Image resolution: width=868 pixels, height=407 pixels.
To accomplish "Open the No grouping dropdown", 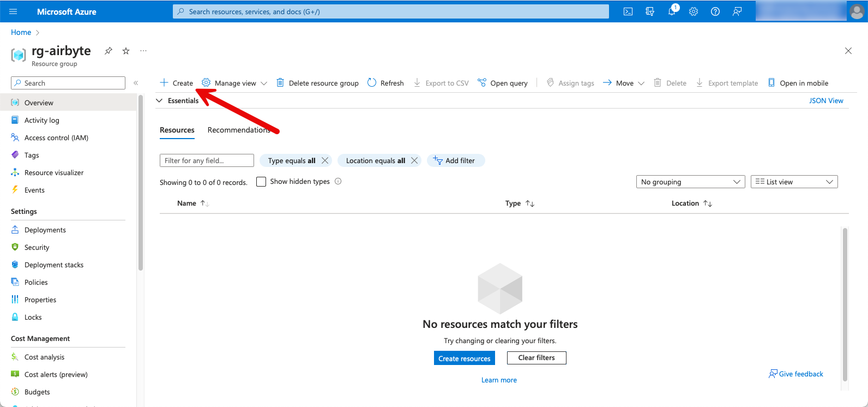I will [690, 182].
